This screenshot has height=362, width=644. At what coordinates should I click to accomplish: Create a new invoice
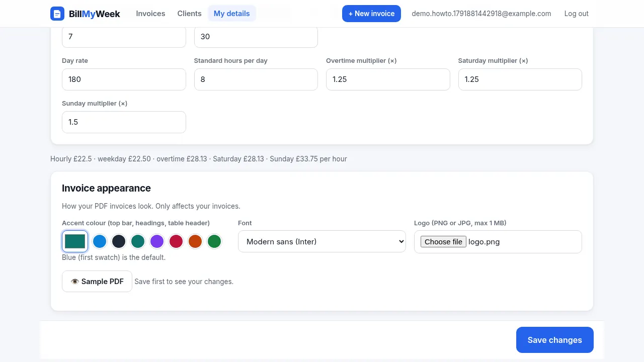click(371, 14)
